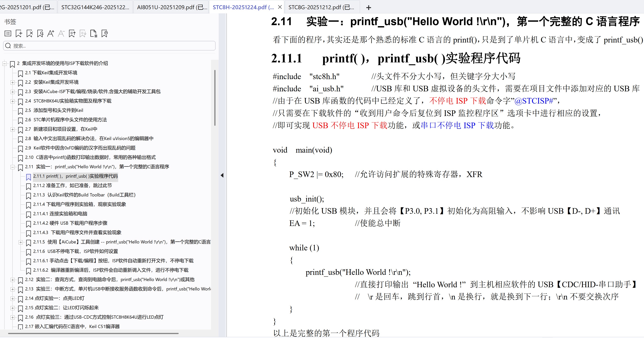Expand section 2.2 in the bookmark tree
This screenshot has width=644, height=338.
pyautogui.click(x=13, y=83)
